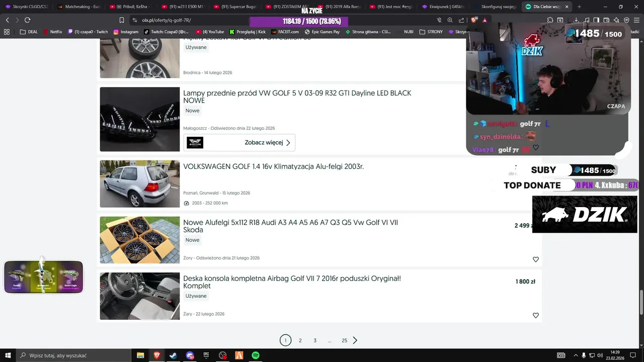Go to results page 2

(300, 340)
